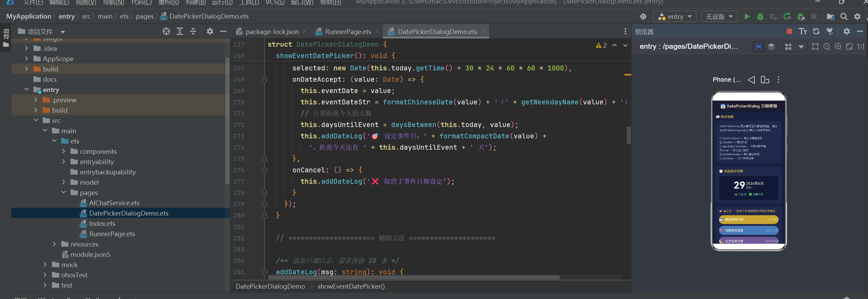Start debugging with the green bug icon
Viewport: 868px width, 299px height.
coord(760,16)
